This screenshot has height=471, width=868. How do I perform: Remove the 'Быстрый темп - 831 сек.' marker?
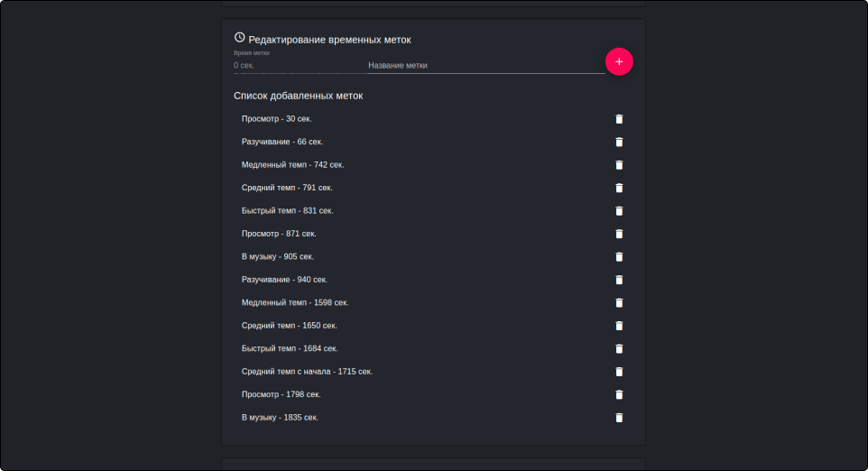(x=619, y=211)
